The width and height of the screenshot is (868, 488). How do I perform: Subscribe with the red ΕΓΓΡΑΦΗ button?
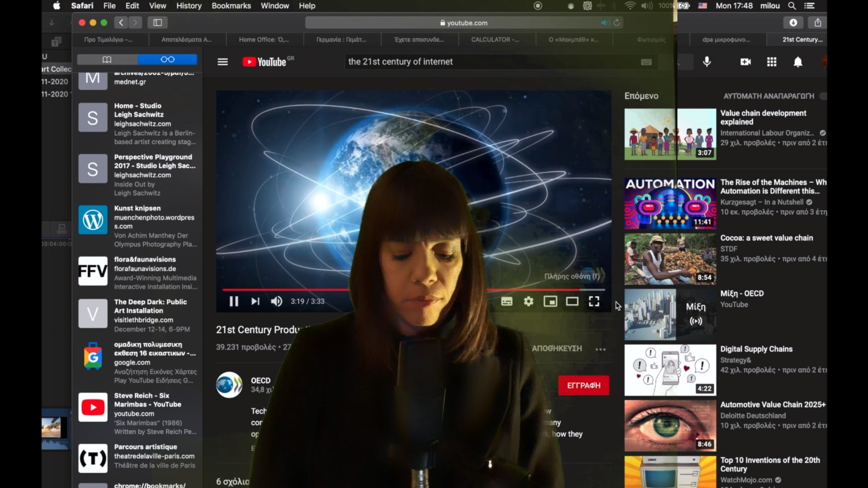[583, 385]
